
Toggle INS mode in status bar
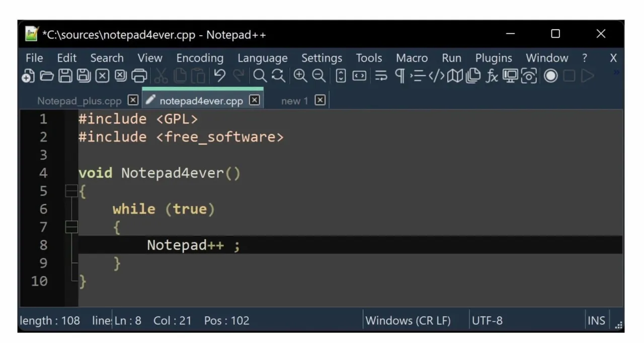[596, 320]
